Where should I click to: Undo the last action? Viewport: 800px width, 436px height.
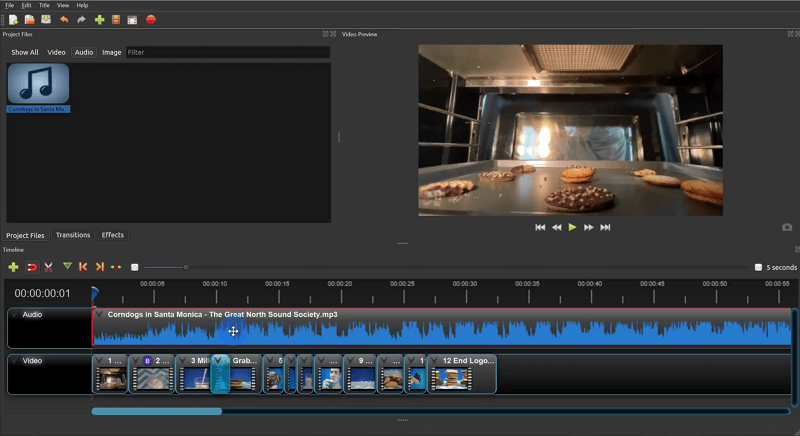click(x=64, y=20)
